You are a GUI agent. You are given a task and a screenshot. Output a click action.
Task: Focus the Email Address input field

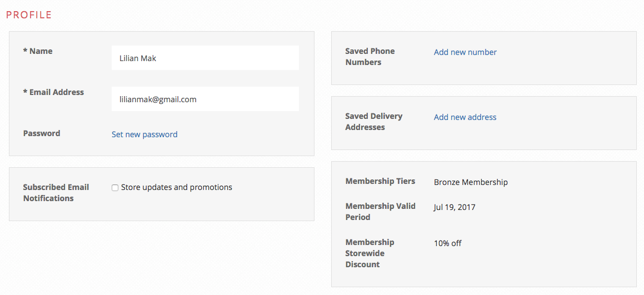[205, 99]
